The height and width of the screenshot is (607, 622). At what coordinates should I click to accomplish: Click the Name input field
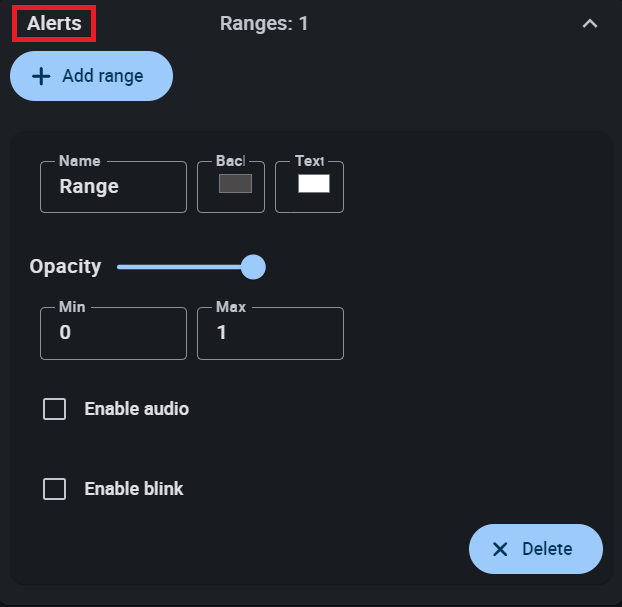113,187
